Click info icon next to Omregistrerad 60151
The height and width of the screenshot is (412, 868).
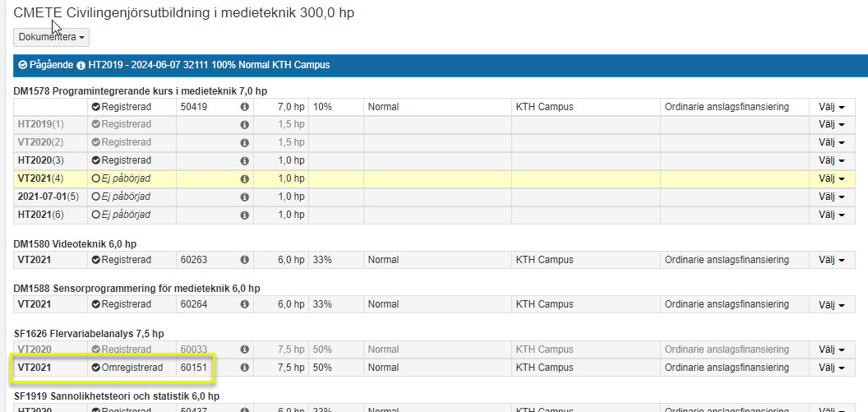pyautogui.click(x=244, y=368)
